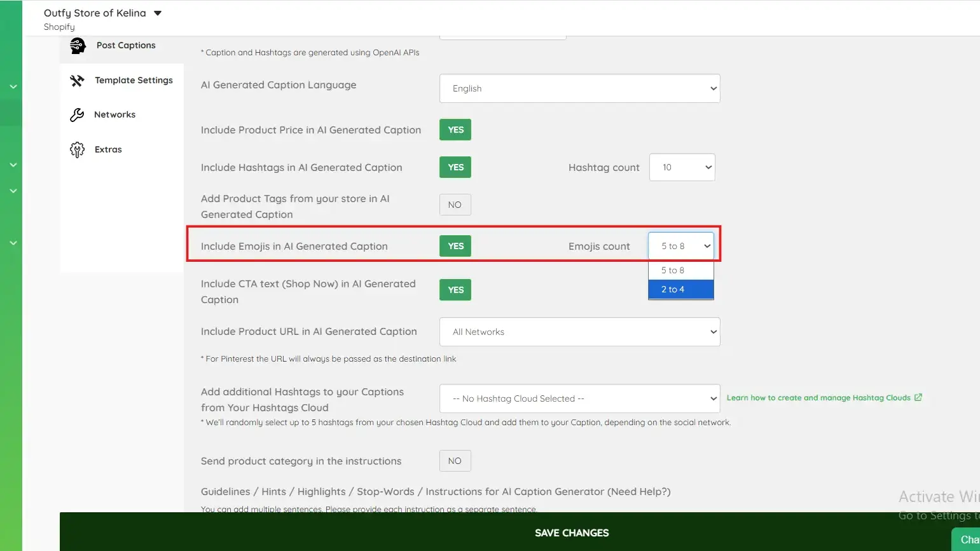Click the Extras gear-head icon
Viewport: 980px width, 551px height.
tap(77, 150)
